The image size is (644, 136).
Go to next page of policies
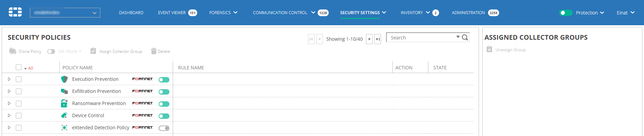click(x=369, y=39)
